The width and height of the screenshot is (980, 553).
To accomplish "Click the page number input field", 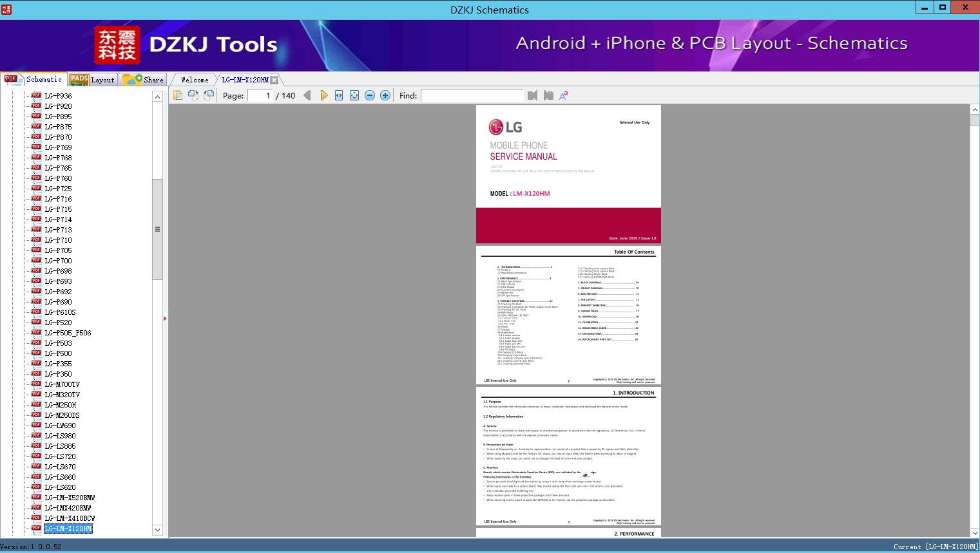I will [260, 95].
